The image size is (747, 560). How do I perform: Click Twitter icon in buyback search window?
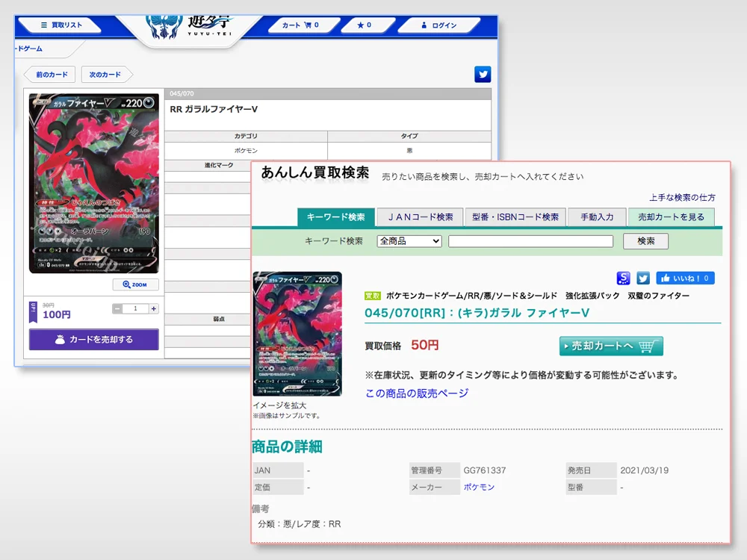[x=643, y=278]
